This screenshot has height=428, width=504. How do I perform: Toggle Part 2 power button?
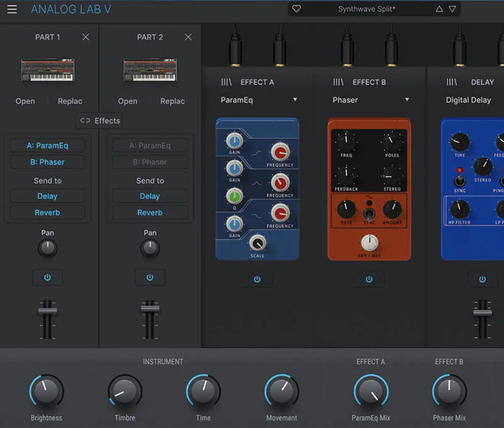[x=150, y=277]
